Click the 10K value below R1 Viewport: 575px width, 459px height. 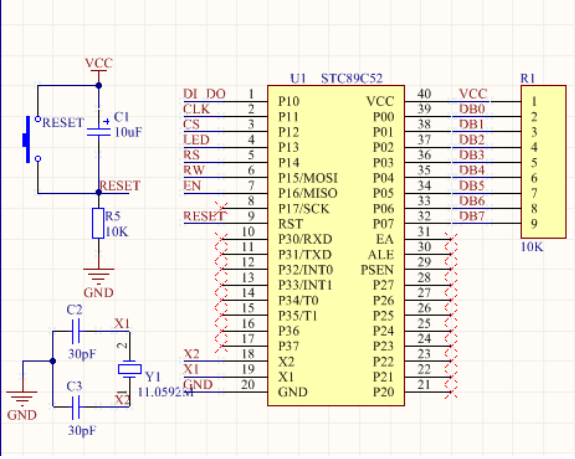pyautogui.click(x=532, y=247)
